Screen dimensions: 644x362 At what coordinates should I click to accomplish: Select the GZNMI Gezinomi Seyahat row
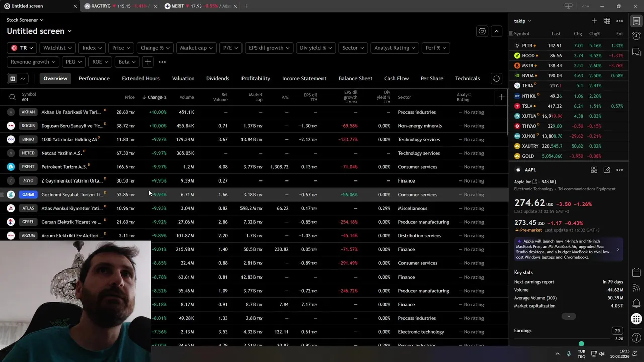pos(254,194)
